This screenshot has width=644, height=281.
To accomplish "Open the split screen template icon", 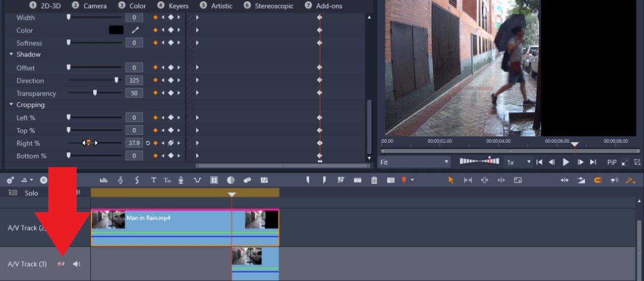I will click(230, 180).
